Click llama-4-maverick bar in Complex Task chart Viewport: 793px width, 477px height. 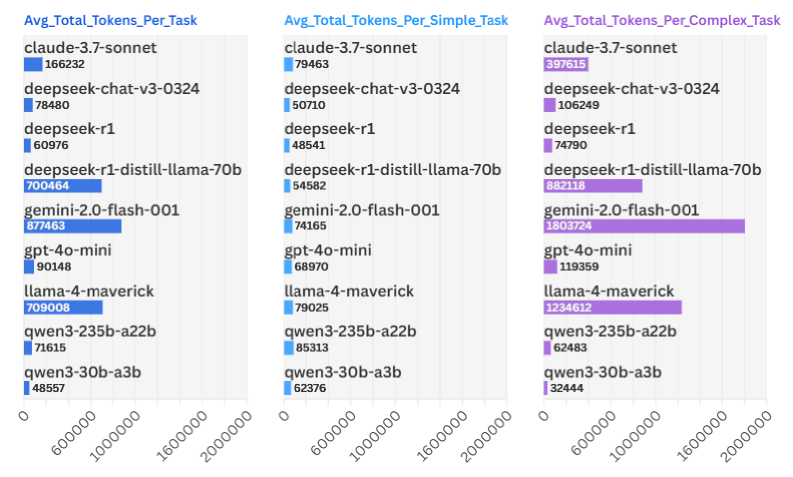point(612,307)
